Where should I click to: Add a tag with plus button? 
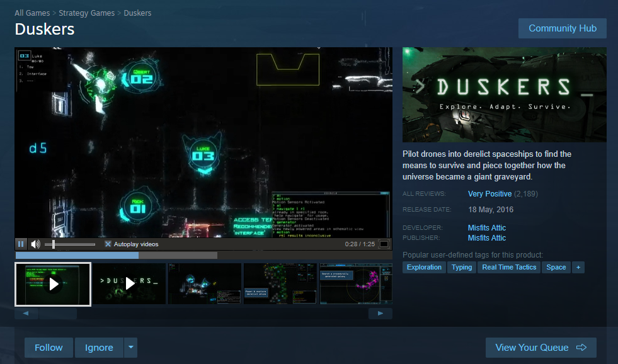(x=578, y=267)
